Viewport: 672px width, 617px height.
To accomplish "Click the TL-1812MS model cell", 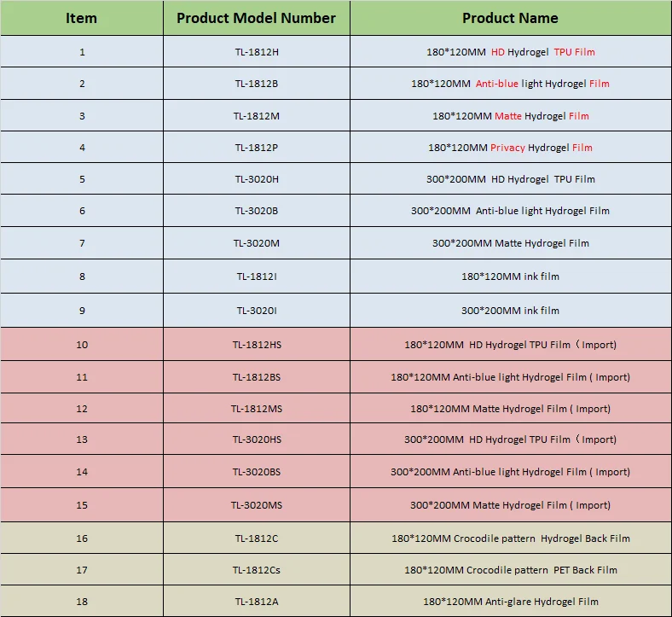I will click(x=257, y=409).
